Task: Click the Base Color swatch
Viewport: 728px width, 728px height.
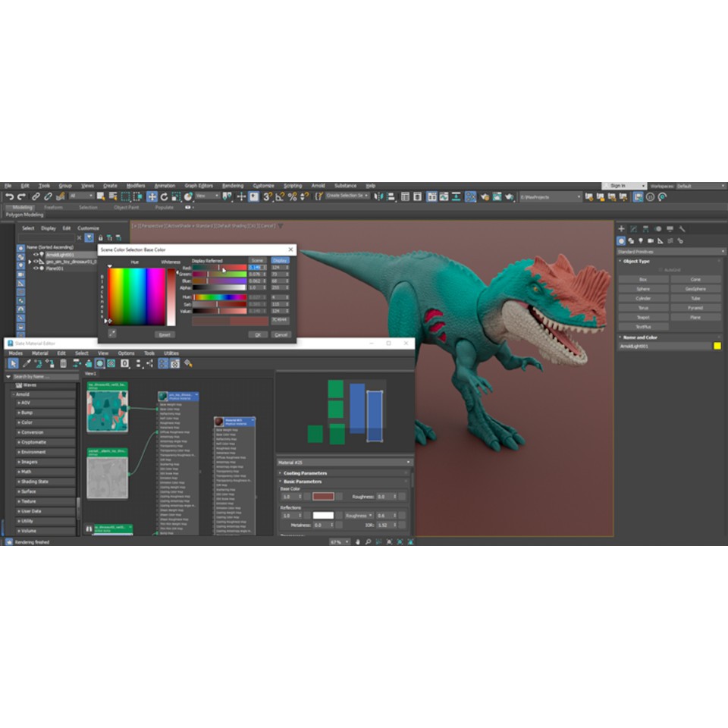Action: pos(323,496)
